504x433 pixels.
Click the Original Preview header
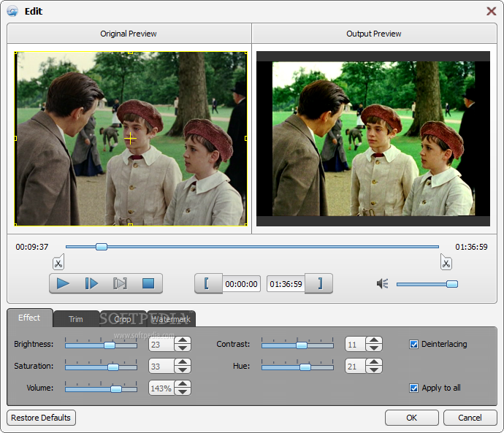pos(129,34)
